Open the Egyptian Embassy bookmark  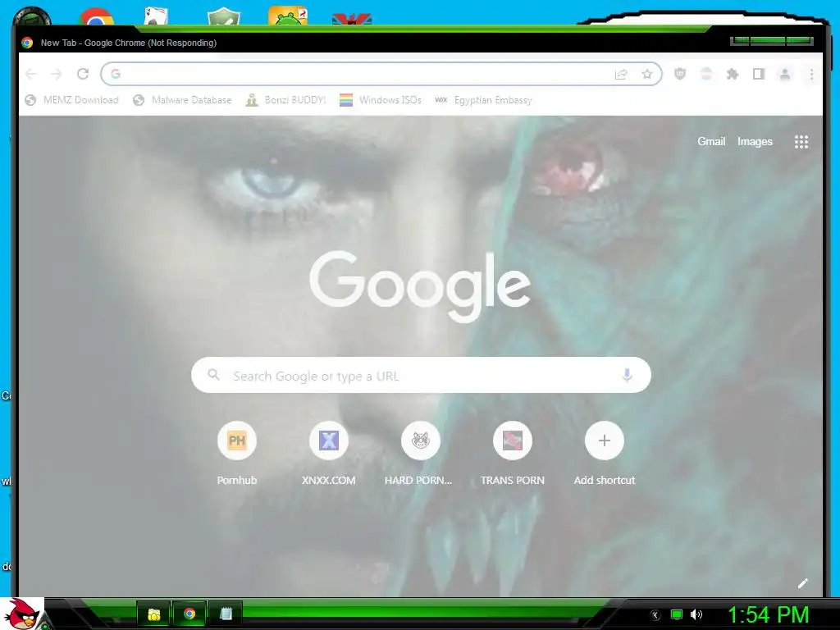click(483, 100)
